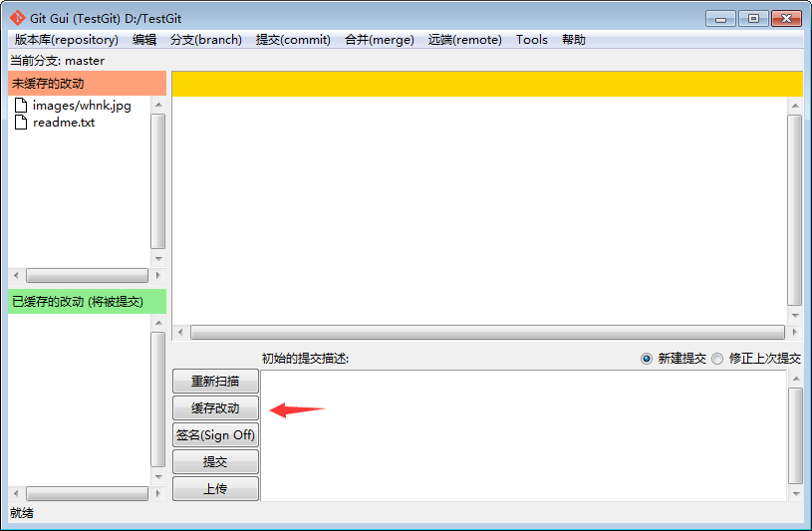Click the 就绪 status bar text
This screenshot has height=531, width=812.
22,513
